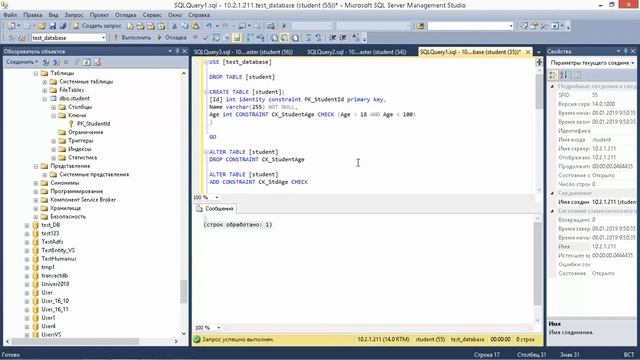Toggle Results to Text icon
The width and height of the screenshot is (640, 360).
pyautogui.click(x=274, y=38)
